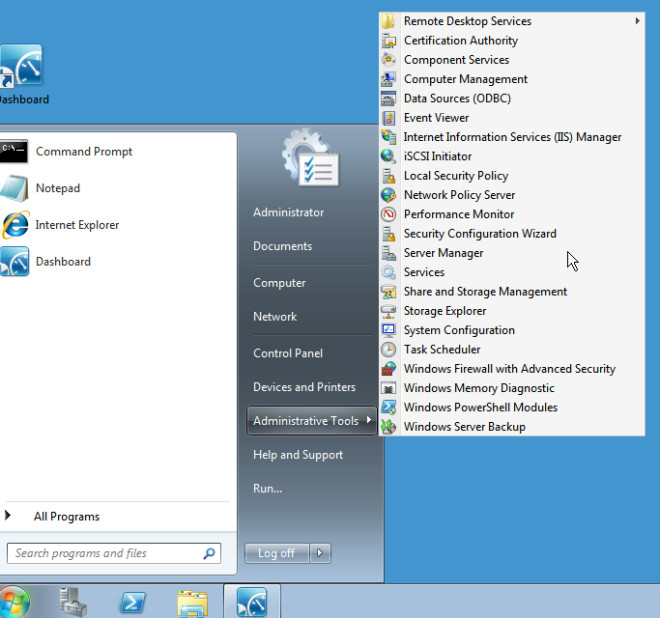660x618 pixels.
Task: Click the Search programs and files box
Action: tap(106, 553)
